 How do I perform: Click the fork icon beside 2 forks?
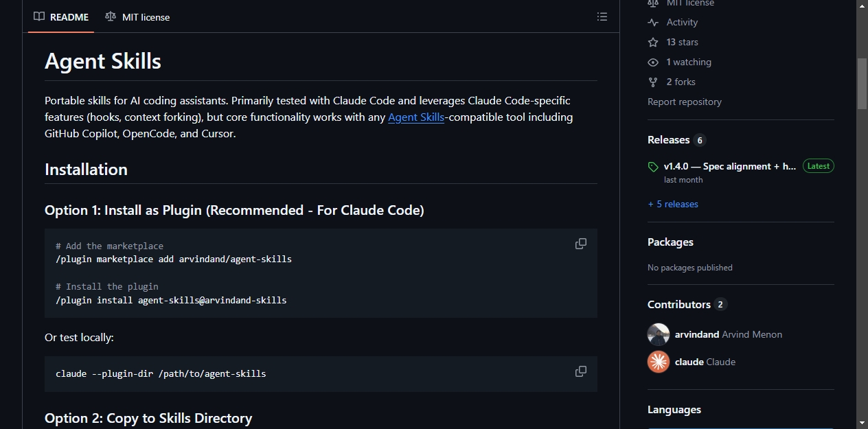pyautogui.click(x=653, y=82)
